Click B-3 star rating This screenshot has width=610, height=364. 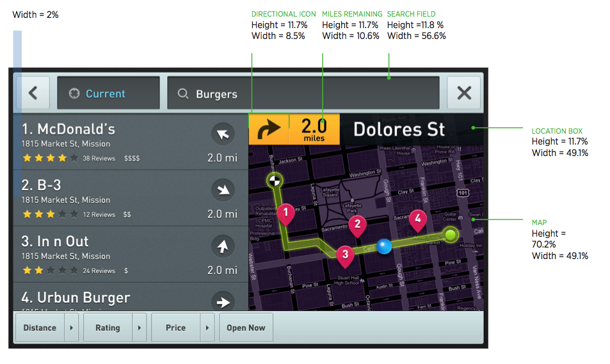50,214
